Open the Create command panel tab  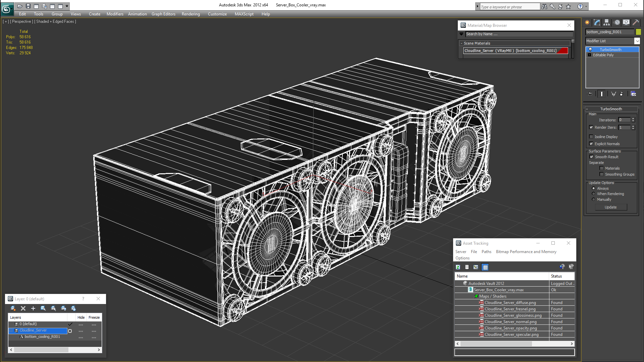pos(587,22)
